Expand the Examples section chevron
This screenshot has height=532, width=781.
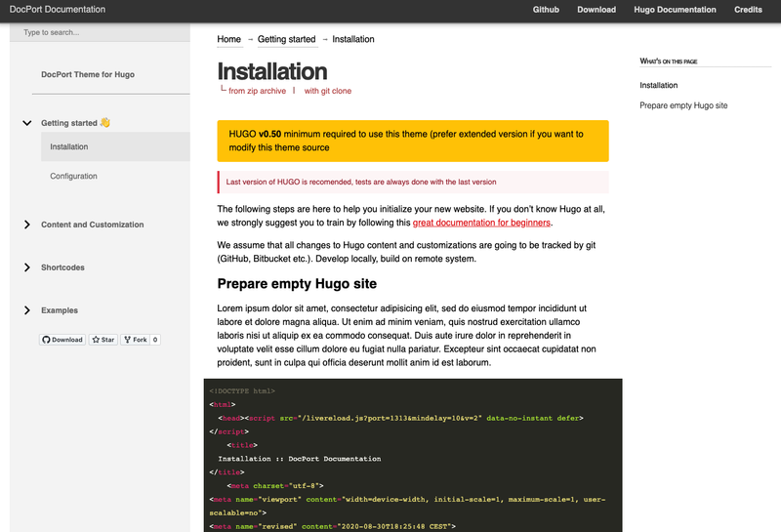[x=27, y=310]
